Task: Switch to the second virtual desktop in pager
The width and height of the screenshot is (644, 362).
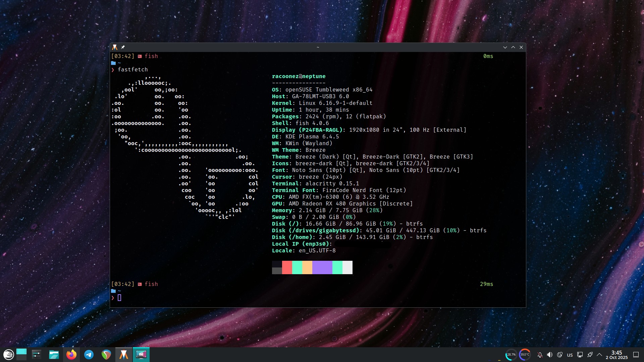Action: 21,358
